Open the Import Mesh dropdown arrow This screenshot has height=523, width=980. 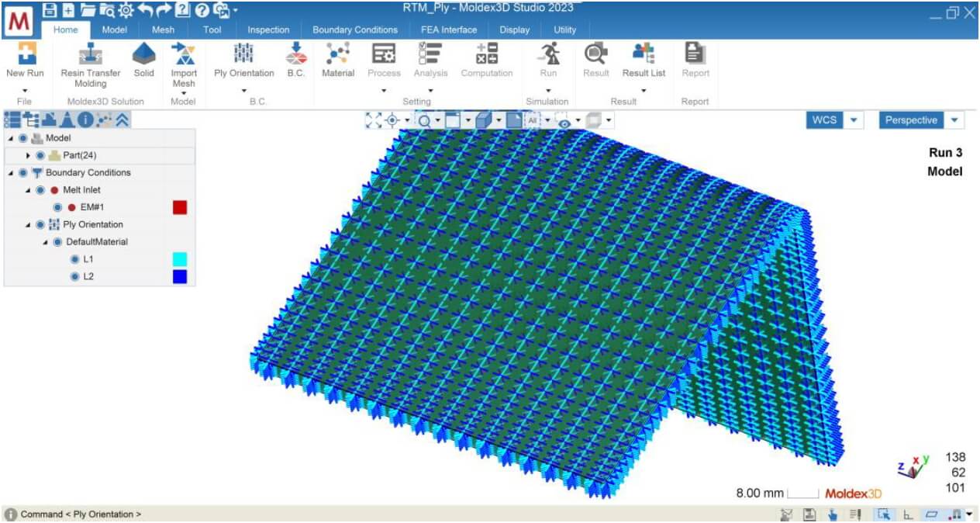point(184,93)
